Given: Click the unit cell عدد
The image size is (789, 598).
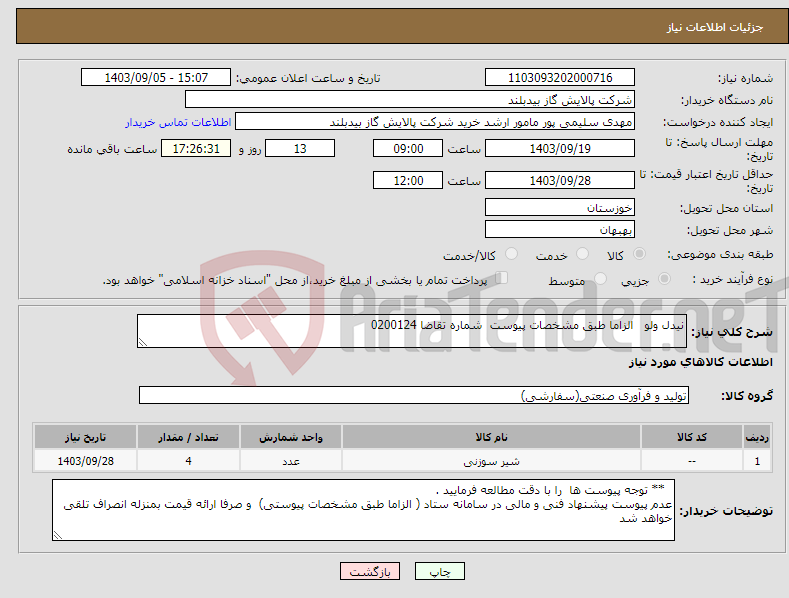Looking at the screenshot, I should (291, 461).
